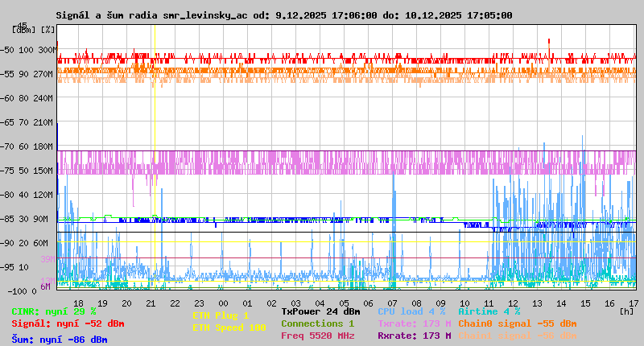The image size is (644, 346).
Task: Click the 17 hour tick label
Action: point(634,303)
